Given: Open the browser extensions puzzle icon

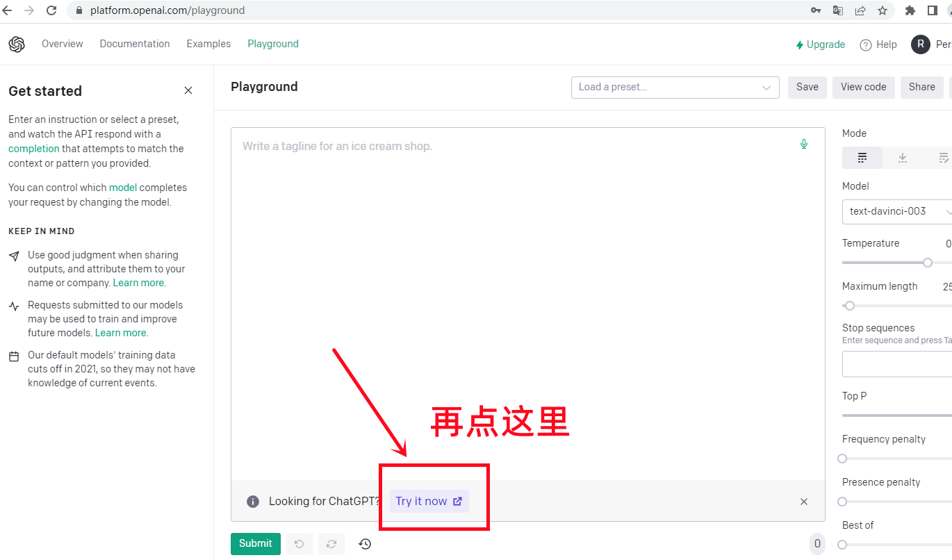Looking at the screenshot, I should coord(910,10).
